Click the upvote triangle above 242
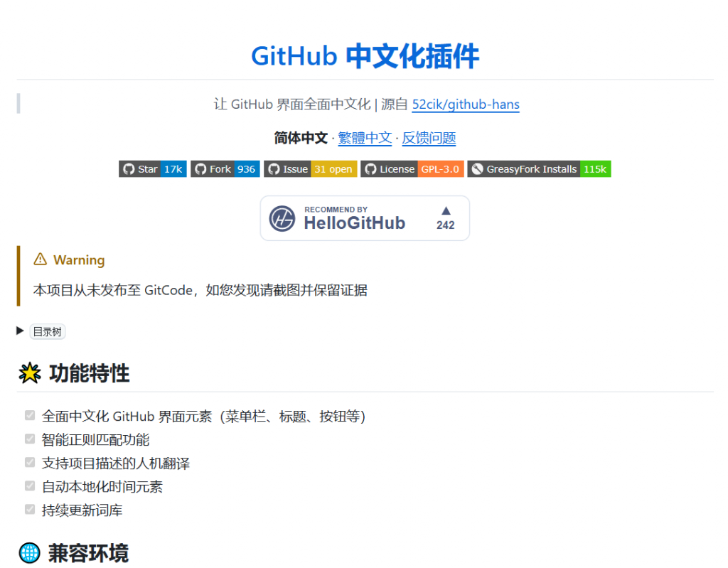Viewport: 728px width, 568px height. coord(446,210)
